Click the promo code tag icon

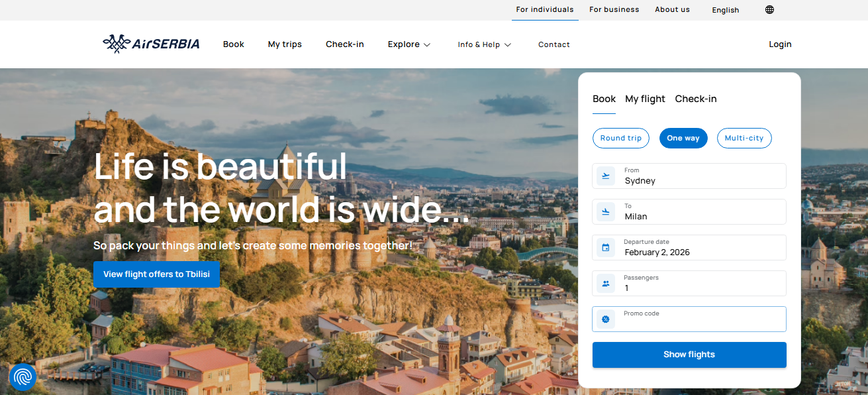click(605, 318)
